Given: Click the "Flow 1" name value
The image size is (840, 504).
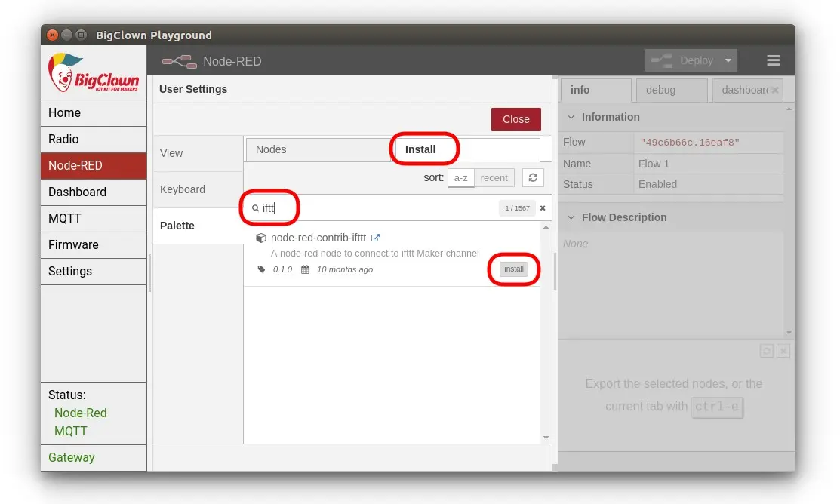Looking at the screenshot, I should (x=654, y=164).
